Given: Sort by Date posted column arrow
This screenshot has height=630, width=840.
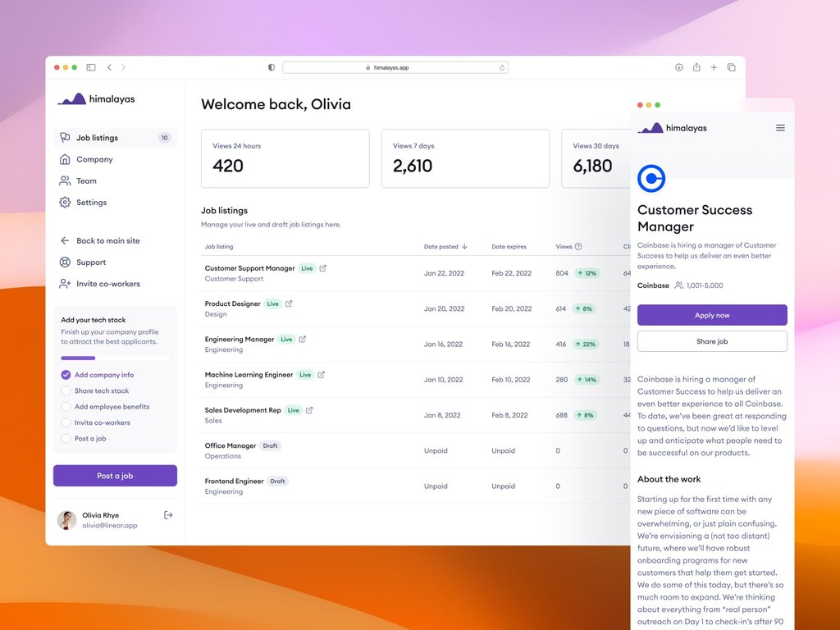Looking at the screenshot, I should tap(464, 246).
